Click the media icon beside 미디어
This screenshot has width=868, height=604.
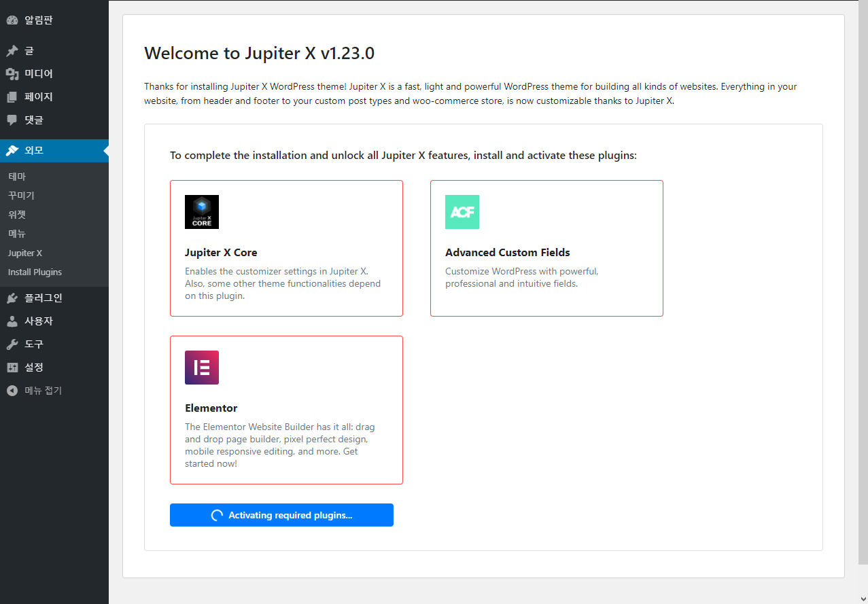[12, 74]
